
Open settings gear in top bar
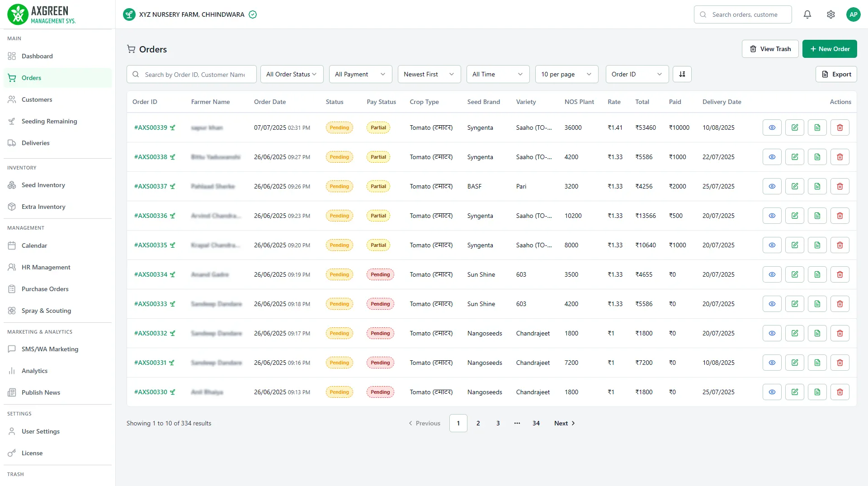830,14
